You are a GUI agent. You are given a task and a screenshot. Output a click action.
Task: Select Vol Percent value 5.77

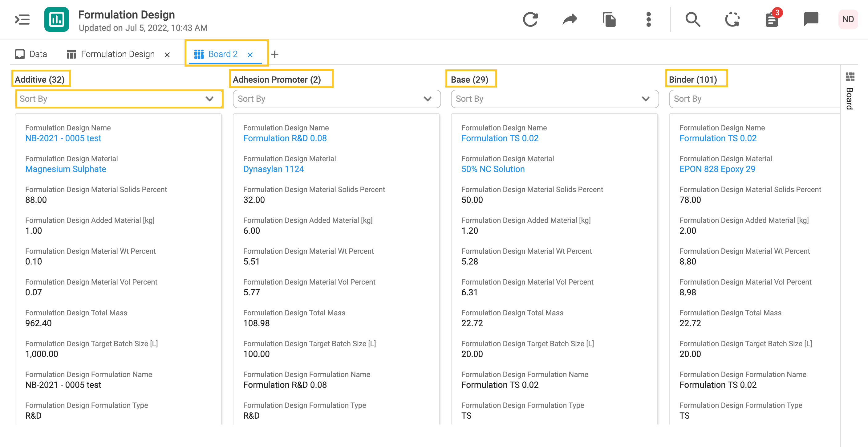pos(252,293)
